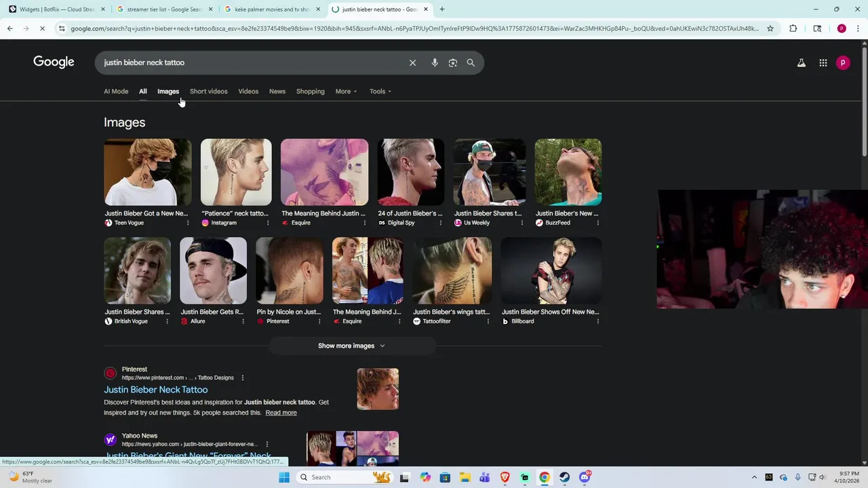Open Steam from the taskbar

pos(564,477)
